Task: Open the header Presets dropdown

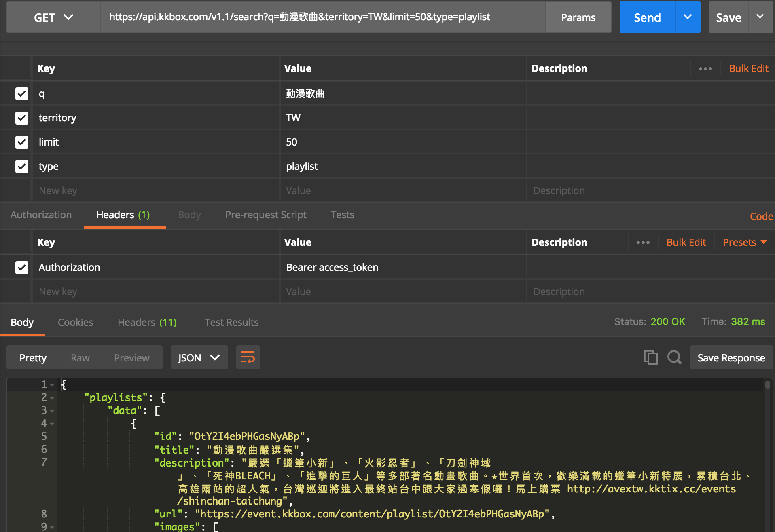Action: tap(745, 243)
